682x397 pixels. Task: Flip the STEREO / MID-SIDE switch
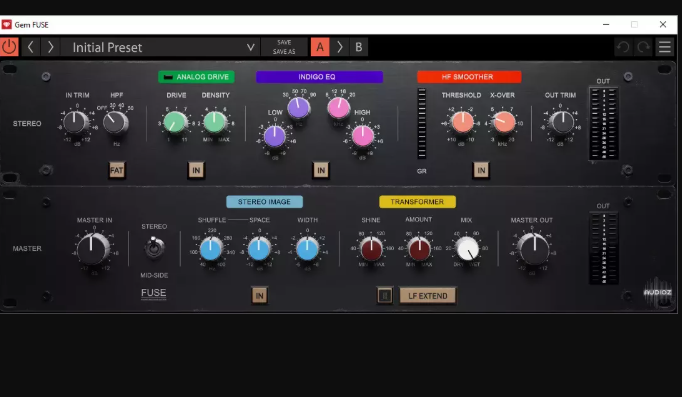point(154,248)
